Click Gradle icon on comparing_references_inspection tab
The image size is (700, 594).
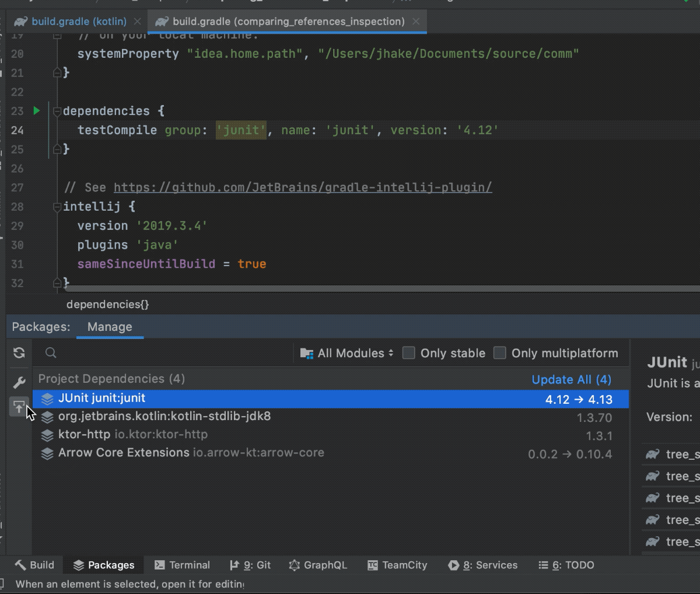[x=162, y=22]
